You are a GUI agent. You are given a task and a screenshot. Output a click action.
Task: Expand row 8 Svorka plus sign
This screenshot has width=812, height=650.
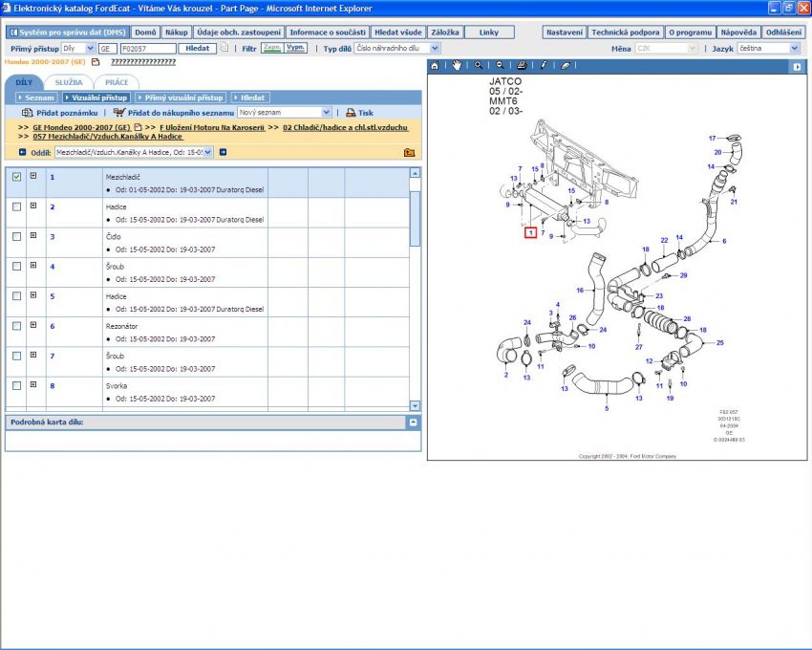[x=33, y=384]
